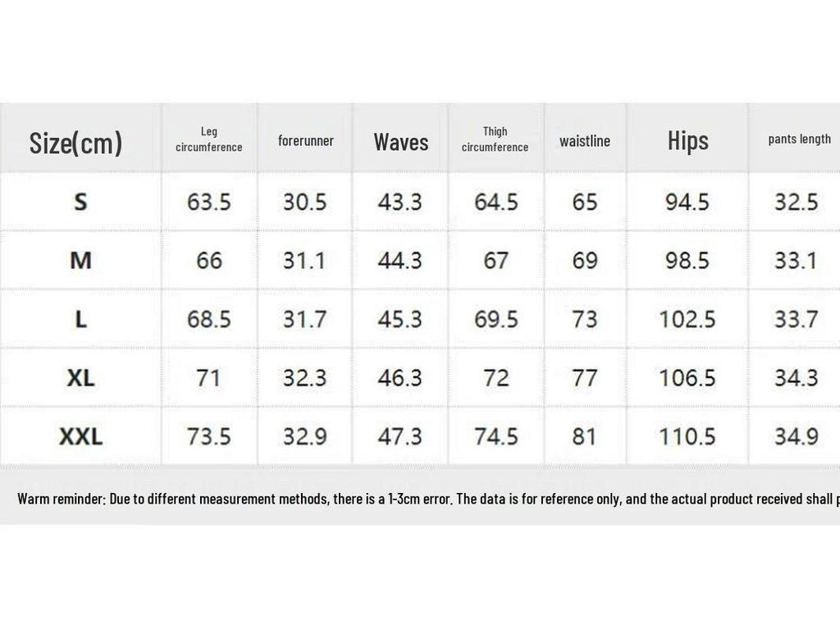Screen dimensions: 840x630
Task: Select the 66 leg circumference cell
Action: (x=209, y=261)
